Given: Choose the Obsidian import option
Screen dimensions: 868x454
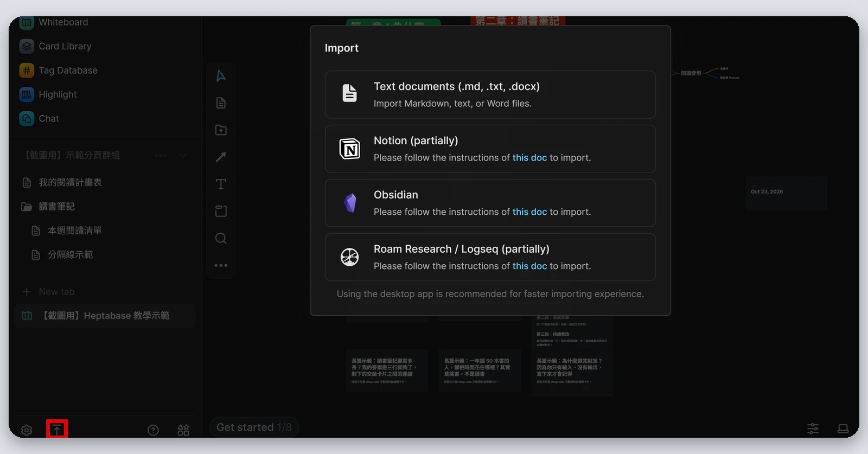Looking at the screenshot, I should click(490, 203).
